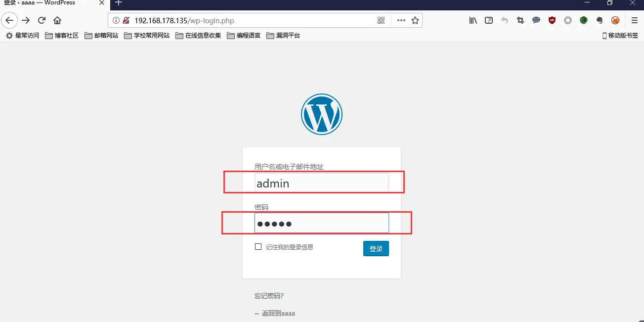644x322 pixels.
Task: Click the insecure connection lock icon
Action: pyautogui.click(x=126, y=20)
